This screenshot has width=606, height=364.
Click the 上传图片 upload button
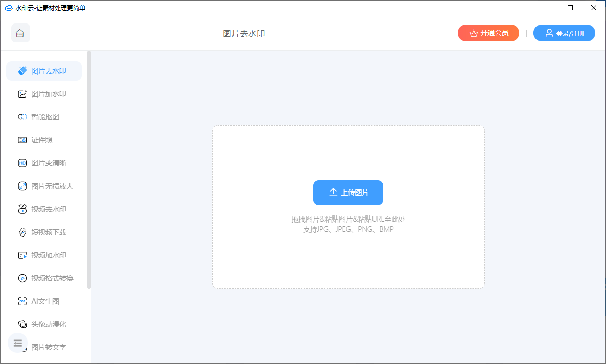pos(348,192)
